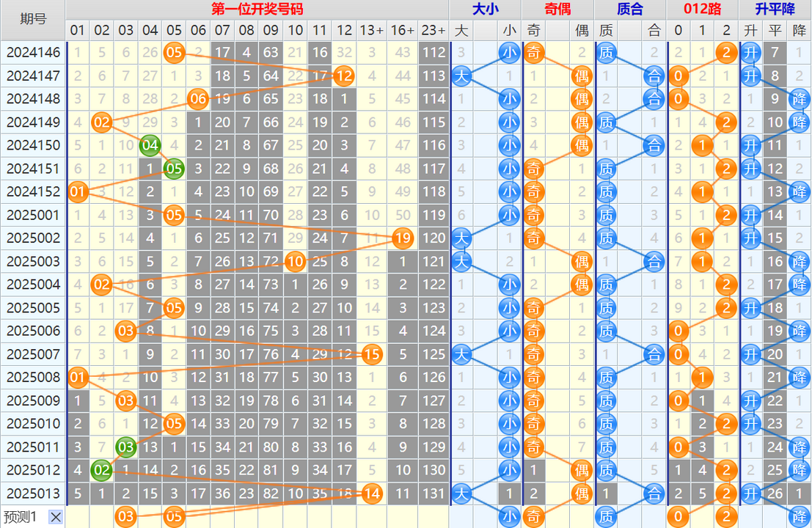The height and width of the screenshot is (528, 812).
Task: Click orange 1 ball in row 2025008
Action: 702,378
